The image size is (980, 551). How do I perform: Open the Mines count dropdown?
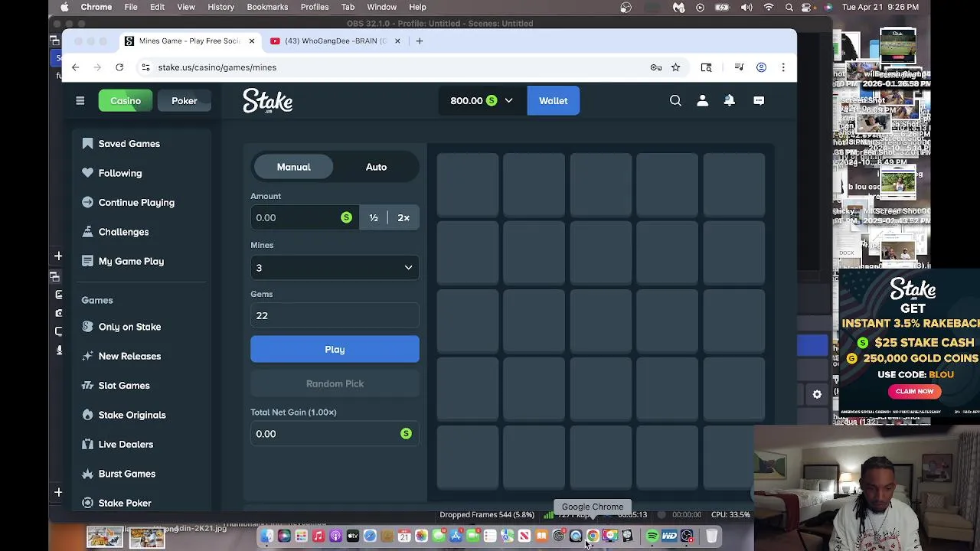click(x=335, y=268)
